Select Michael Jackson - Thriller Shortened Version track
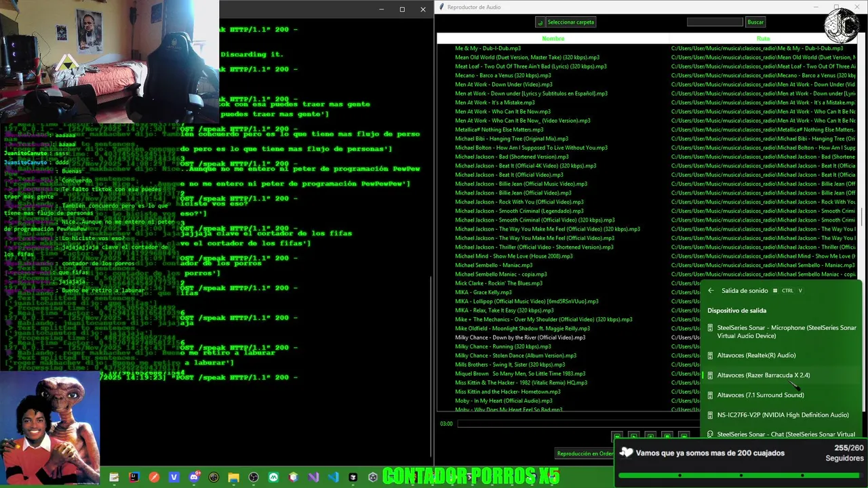The image size is (868, 488). pos(534,247)
